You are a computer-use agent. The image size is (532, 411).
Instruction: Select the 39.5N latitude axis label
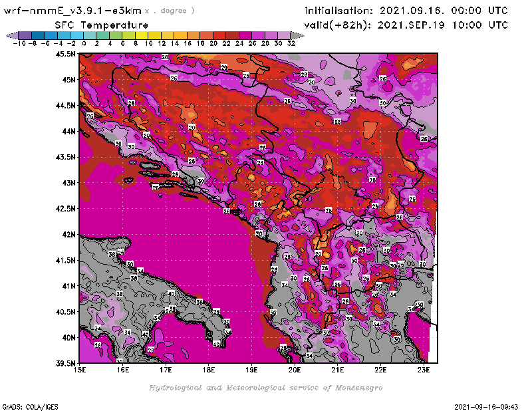click(65, 364)
